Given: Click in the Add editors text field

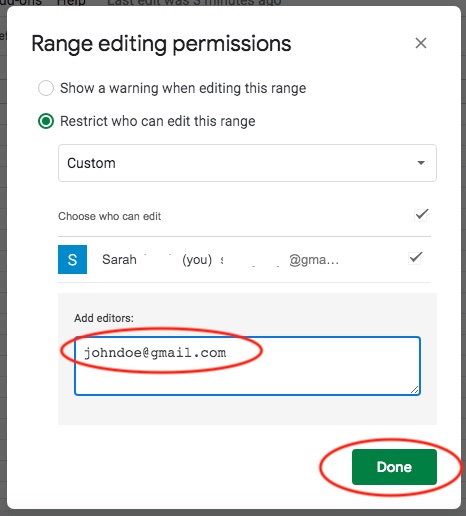Looking at the screenshot, I should coord(247,366).
